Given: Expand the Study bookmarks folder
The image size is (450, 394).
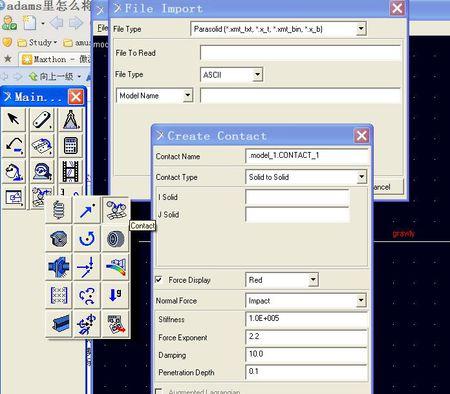Looking at the screenshot, I should 37,43.
